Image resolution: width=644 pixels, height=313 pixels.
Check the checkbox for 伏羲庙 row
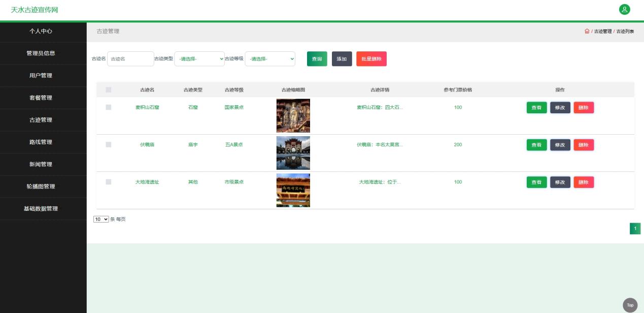(x=108, y=144)
